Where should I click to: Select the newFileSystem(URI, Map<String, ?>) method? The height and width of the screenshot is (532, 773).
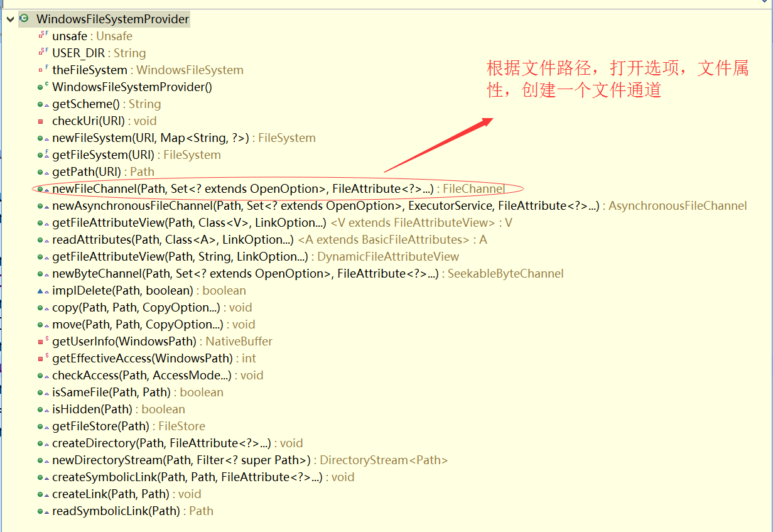pos(184,138)
